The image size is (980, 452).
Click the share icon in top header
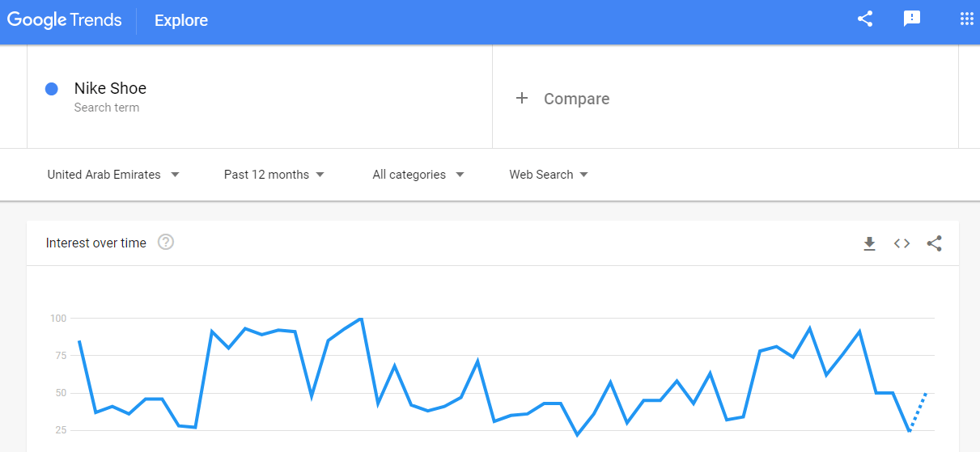tap(865, 19)
